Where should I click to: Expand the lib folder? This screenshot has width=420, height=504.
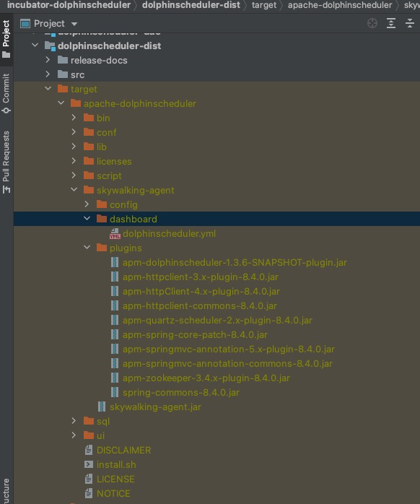click(x=74, y=147)
